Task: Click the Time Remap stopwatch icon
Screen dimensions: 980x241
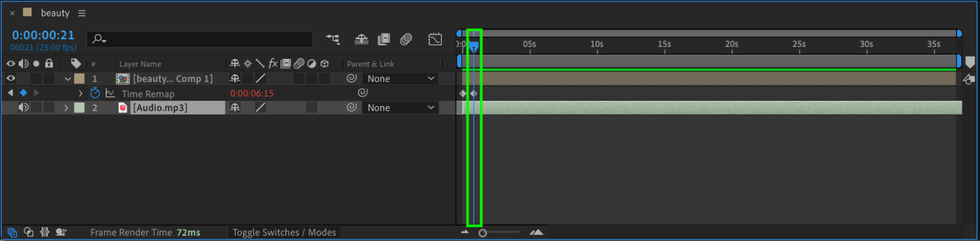Action: pyautogui.click(x=95, y=93)
